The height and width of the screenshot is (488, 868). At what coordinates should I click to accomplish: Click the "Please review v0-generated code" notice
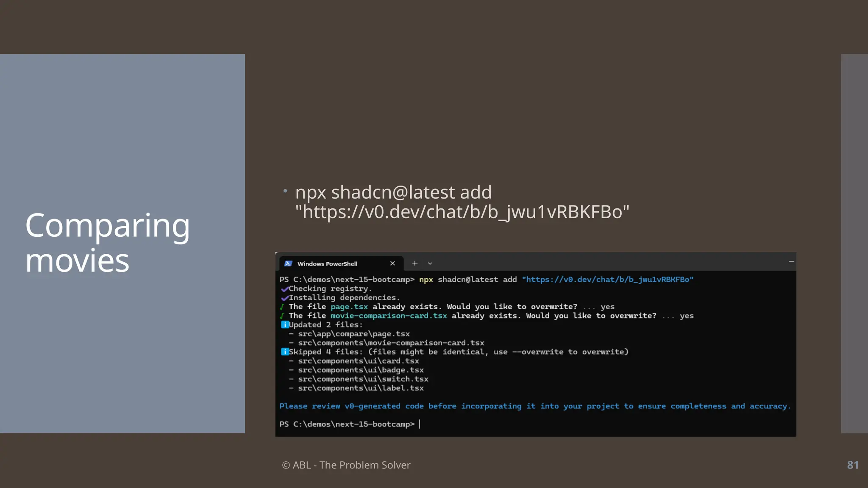[x=535, y=406]
